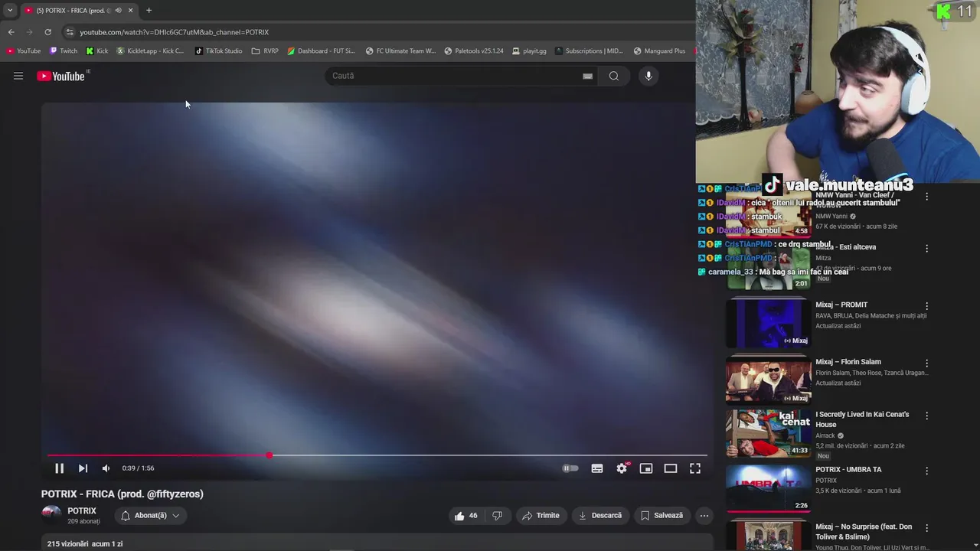The height and width of the screenshot is (551, 980).
Task: Pause the video
Action: tap(59, 468)
